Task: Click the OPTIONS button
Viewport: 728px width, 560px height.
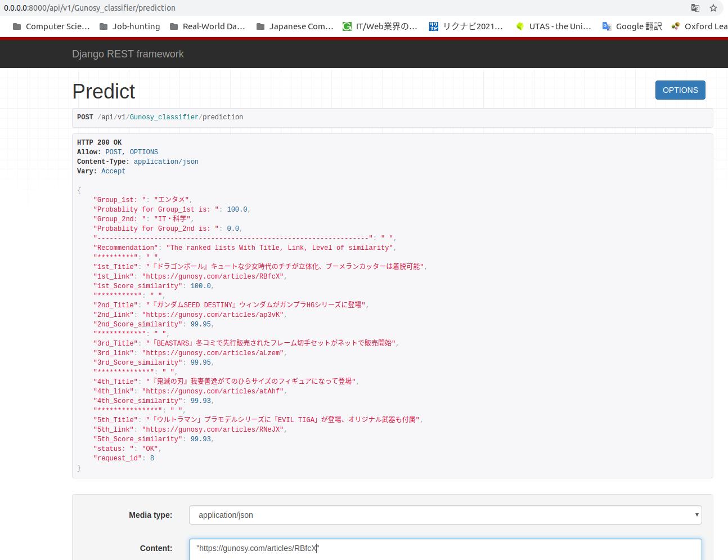Action: [x=680, y=90]
